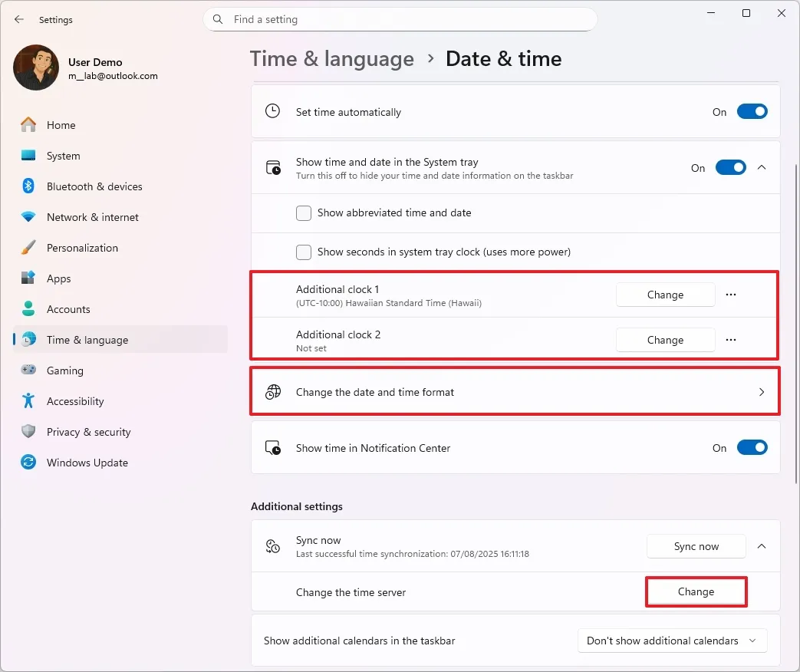Screen dimensions: 800x672
Task: Click the back arrow at top left
Action: 18,19
